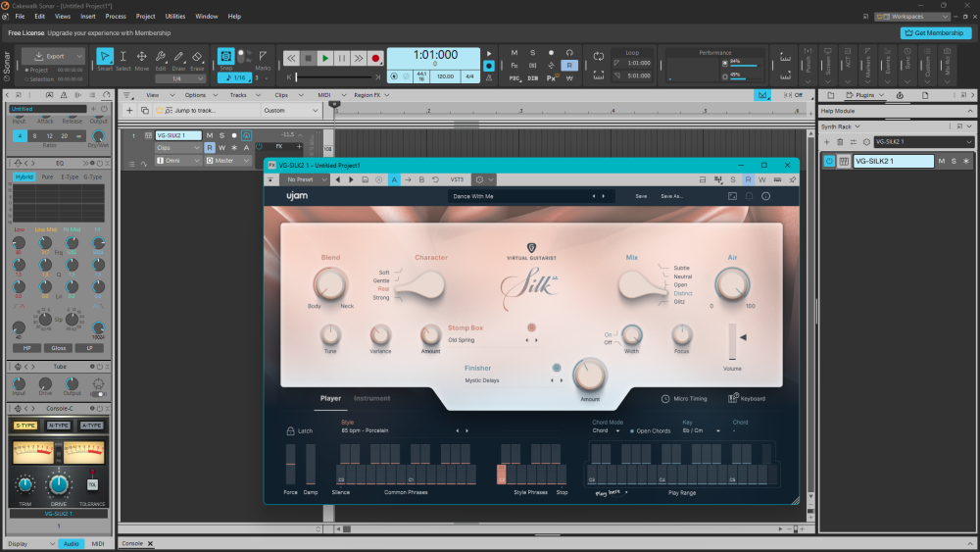Viewport: 980px width, 552px height.
Task: Open the VG-SILK2 1 synth keyboard icon
Action: [x=844, y=162]
